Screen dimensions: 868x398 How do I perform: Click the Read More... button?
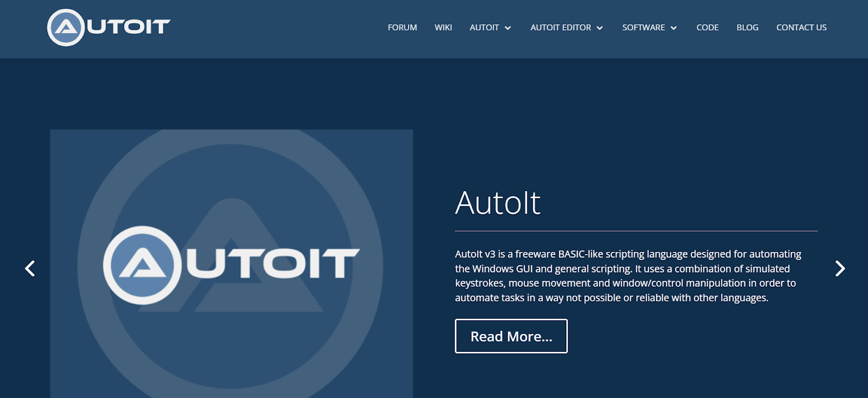[511, 336]
